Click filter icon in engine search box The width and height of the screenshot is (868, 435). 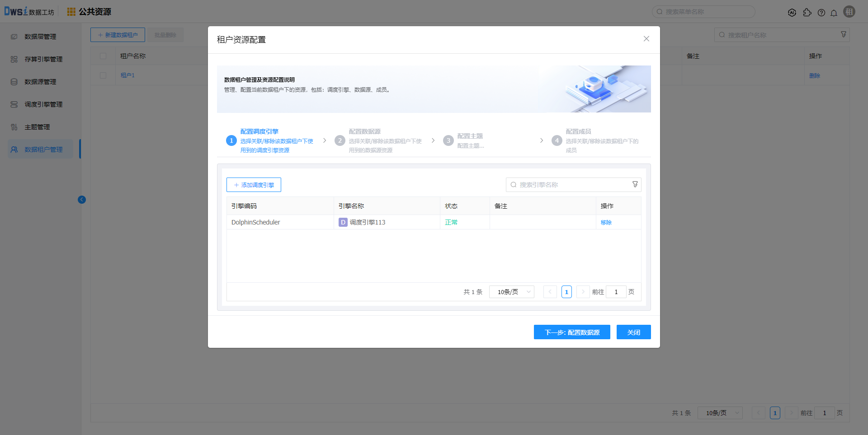pyautogui.click(x=635, y=184)
